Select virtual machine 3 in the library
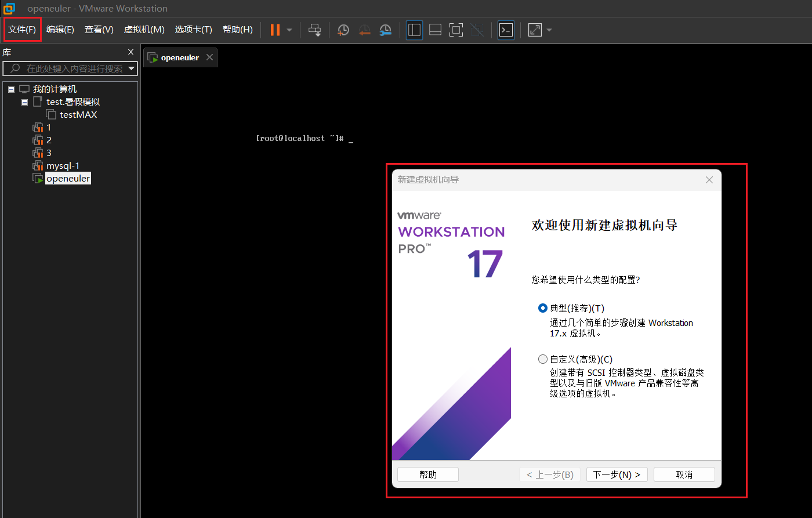The width and height of the screenshot is (812, 518). pos(49,153)
